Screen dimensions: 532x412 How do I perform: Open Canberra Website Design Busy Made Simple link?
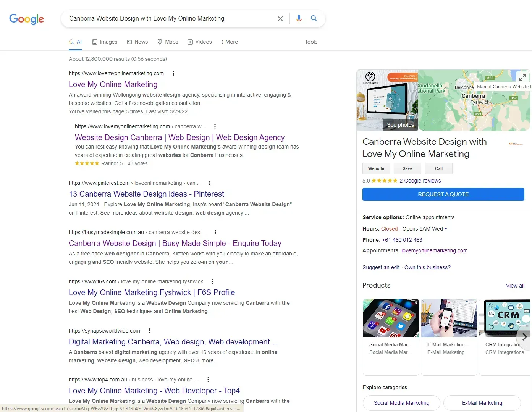point(175,243)
